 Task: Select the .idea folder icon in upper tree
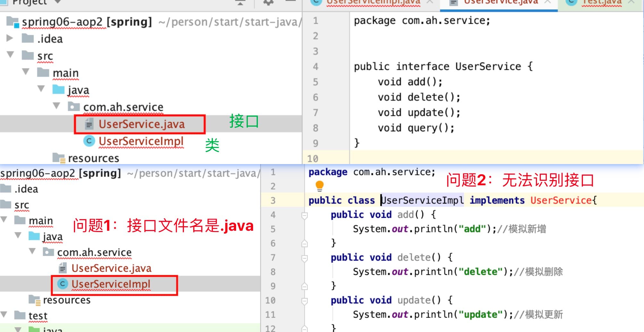pos(28,38)
